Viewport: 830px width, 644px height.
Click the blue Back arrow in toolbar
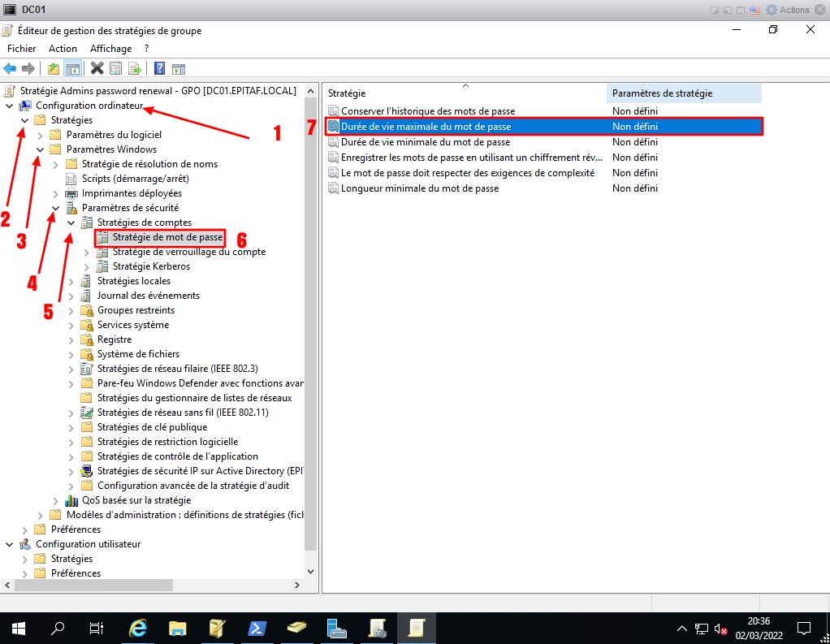point(10,68)
